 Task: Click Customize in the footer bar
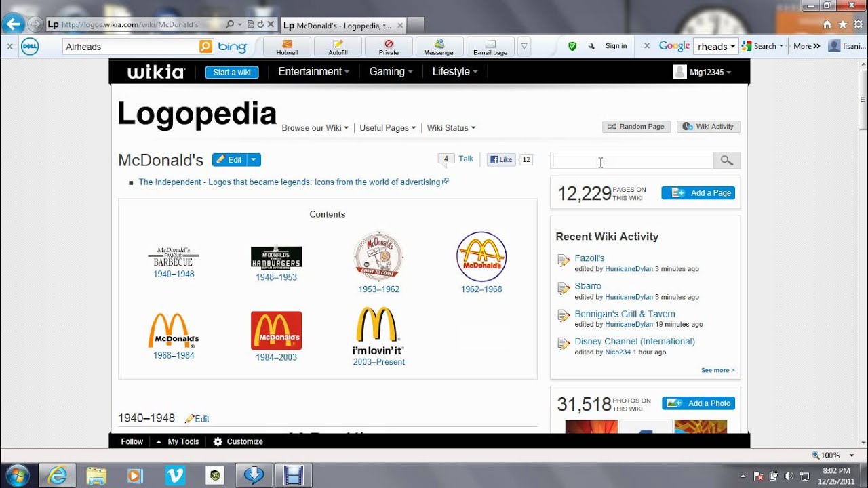(x=238, y=441)
